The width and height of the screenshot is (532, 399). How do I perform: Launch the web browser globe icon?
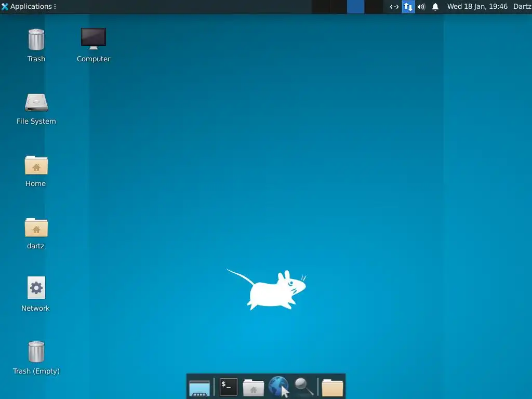278,387
